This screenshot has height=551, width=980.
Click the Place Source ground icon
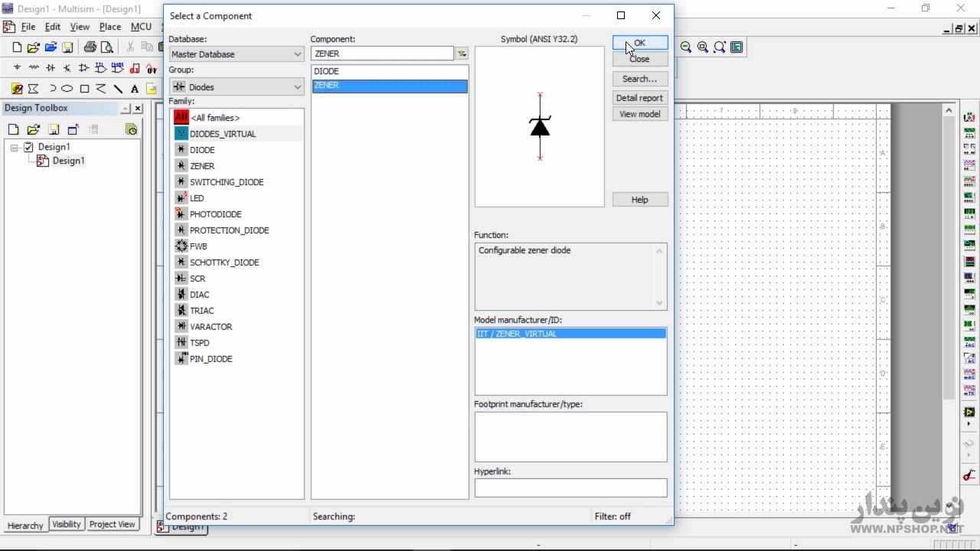click(x=17, y=68)
